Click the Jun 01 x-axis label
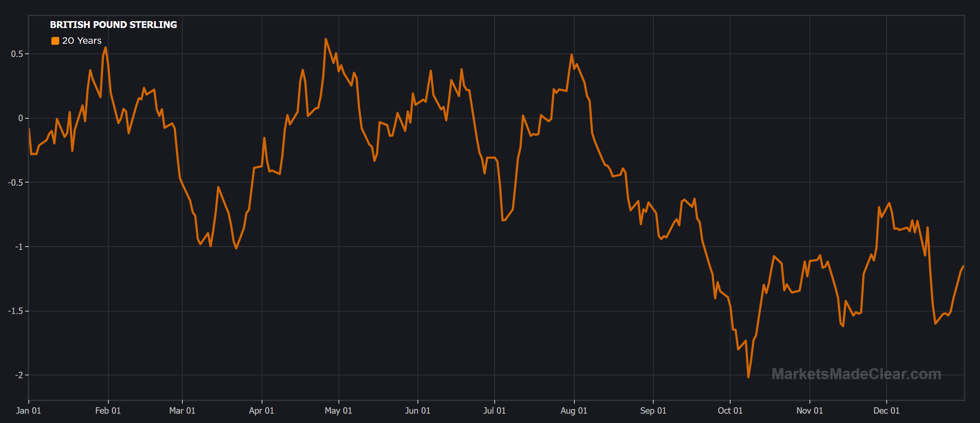This screenshot has width=980, height=423. coord(417,410)
